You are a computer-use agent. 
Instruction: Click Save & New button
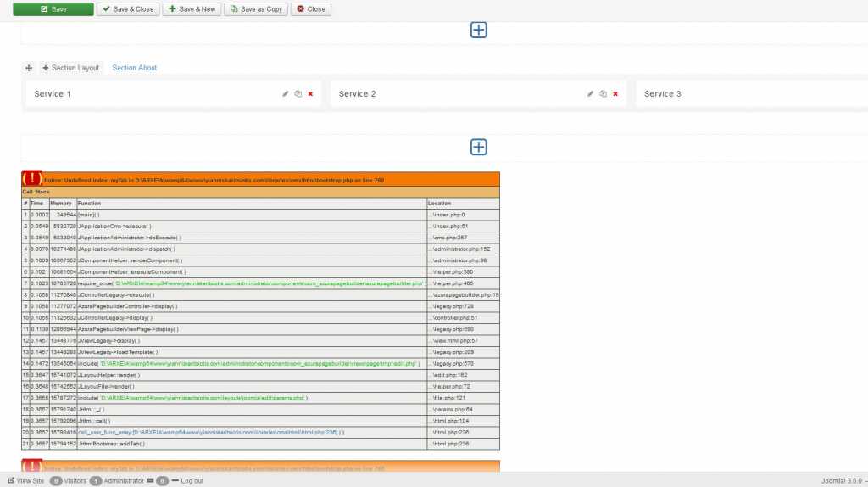coord(192,9)
